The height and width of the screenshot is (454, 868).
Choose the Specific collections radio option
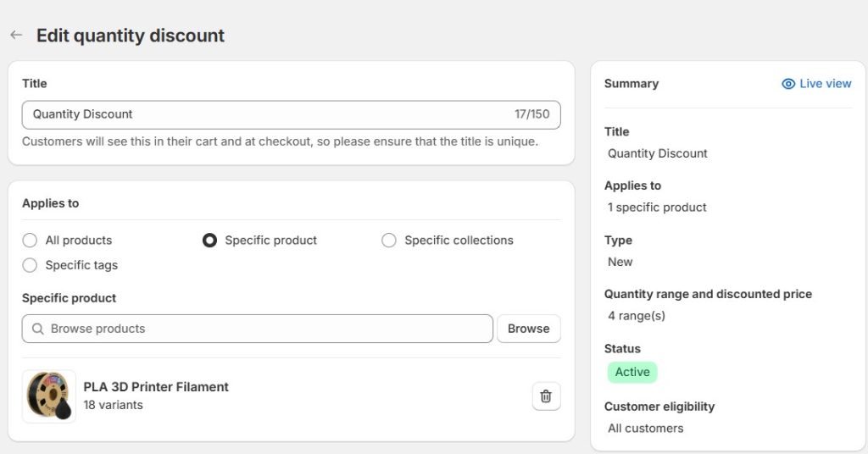(x=389, y=241)
